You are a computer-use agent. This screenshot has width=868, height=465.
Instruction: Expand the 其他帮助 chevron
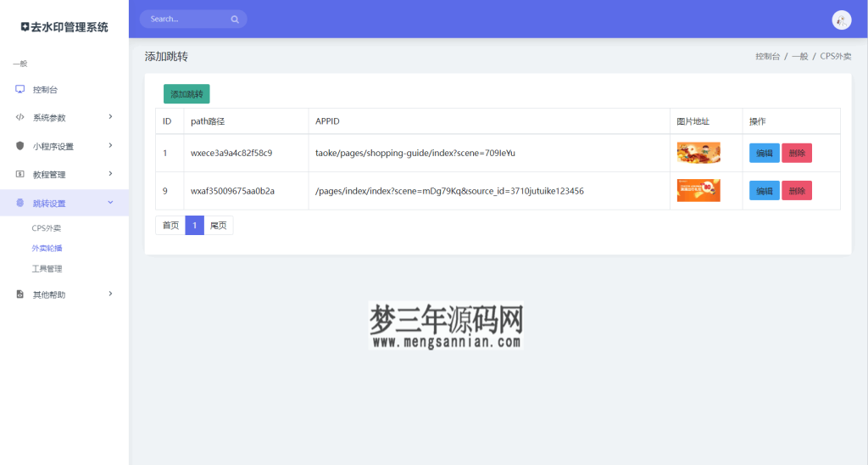[x=110, y=294]
